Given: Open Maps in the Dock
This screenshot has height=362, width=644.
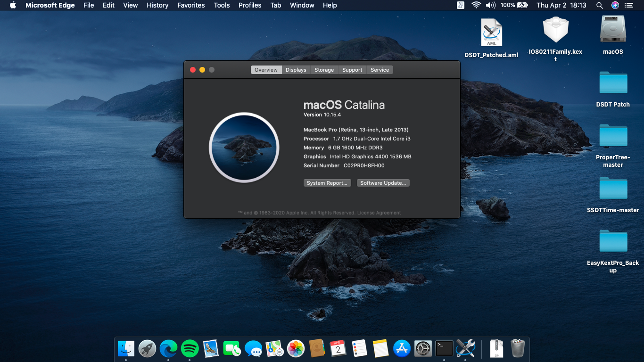Looking at the screenshot, I should [274, 349].
